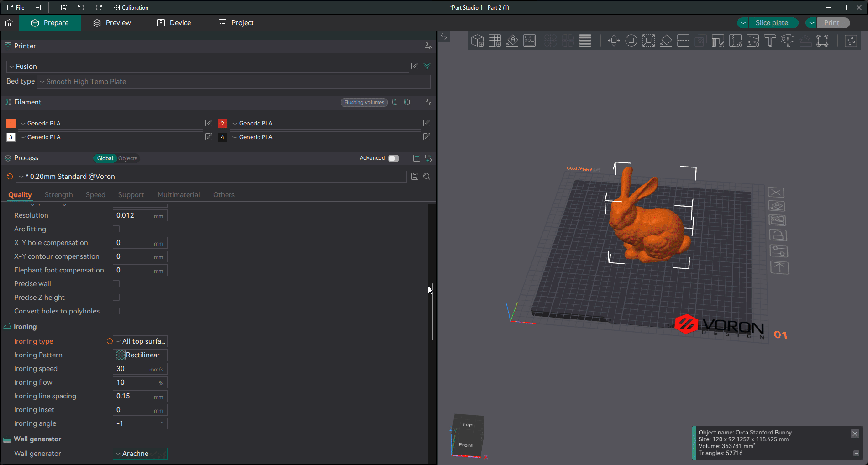Switch process scope to Global

(x=105, y=158)
